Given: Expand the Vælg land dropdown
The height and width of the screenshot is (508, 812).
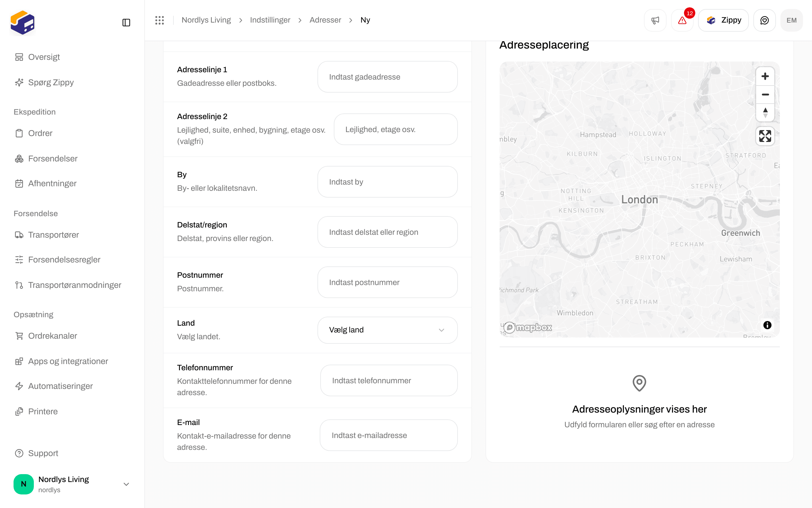Looking at the screenshot, I should pyautogui.click(x=388, y=330).
